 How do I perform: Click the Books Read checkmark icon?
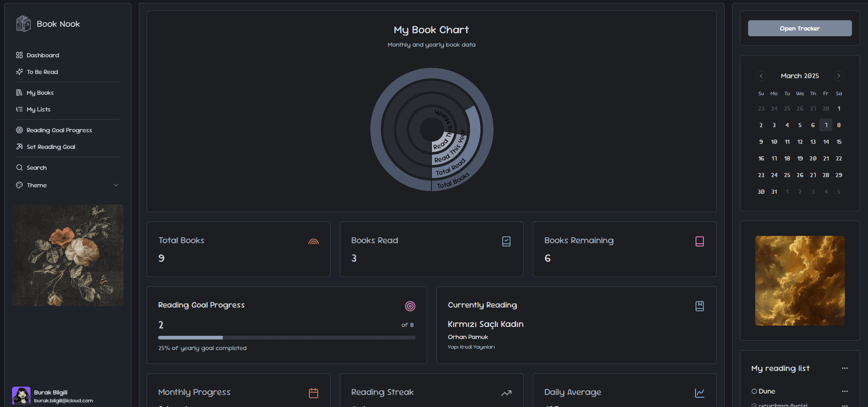pos(506,241)
